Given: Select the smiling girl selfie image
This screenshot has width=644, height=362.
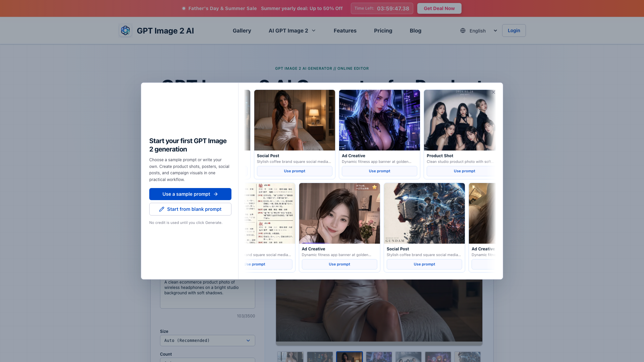Looking at the screenshot, I should [339, 213].
